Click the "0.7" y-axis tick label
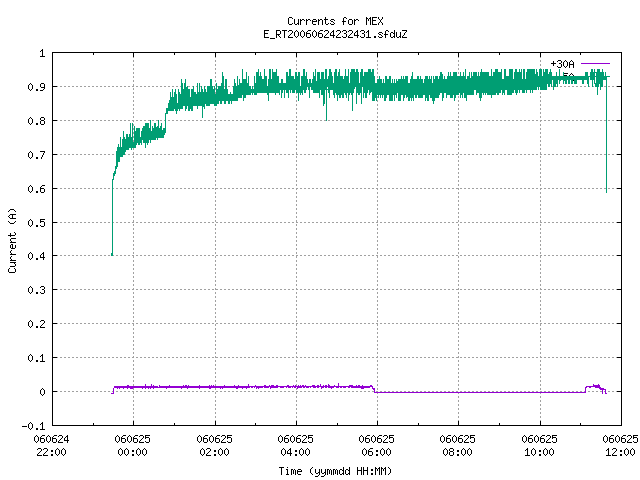 coord(36,155)
